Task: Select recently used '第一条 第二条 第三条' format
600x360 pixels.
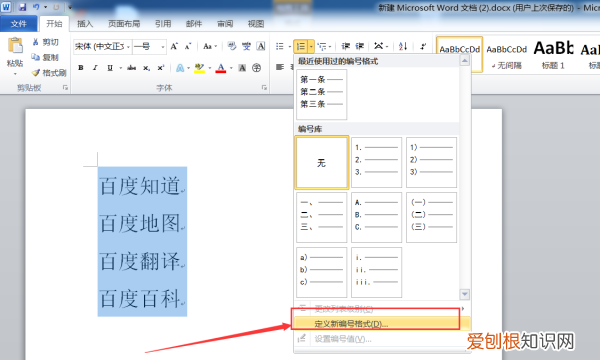Action: coord(321,94)
